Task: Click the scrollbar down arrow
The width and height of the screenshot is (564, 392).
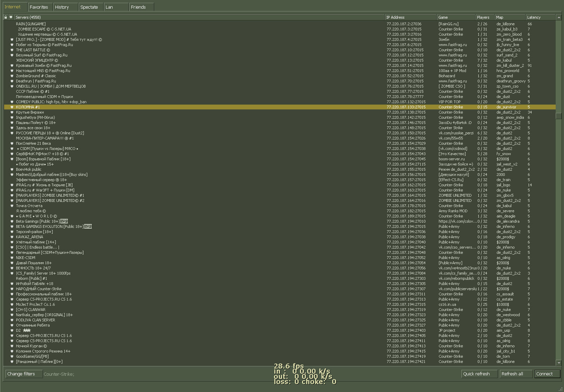Action: tap(558, 363)
